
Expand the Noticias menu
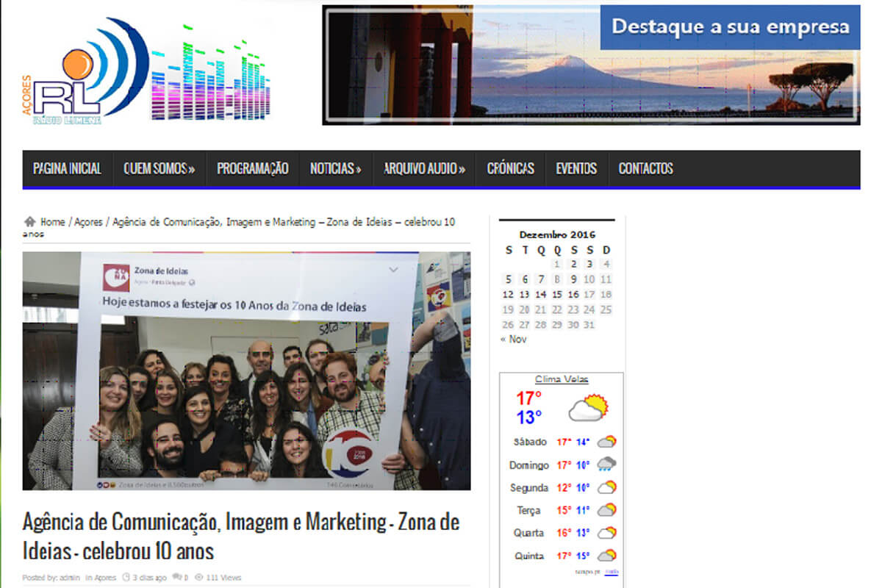point(335,168)
